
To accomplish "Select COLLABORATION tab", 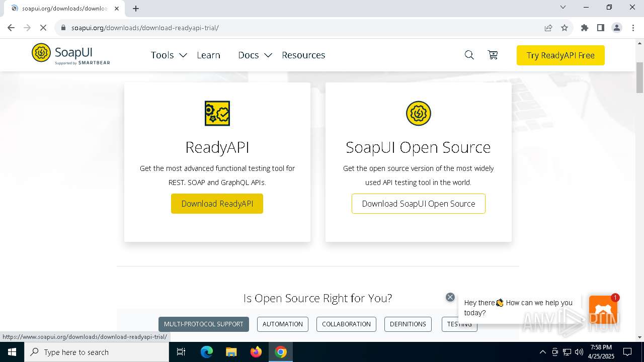I will tap(346, 324).
